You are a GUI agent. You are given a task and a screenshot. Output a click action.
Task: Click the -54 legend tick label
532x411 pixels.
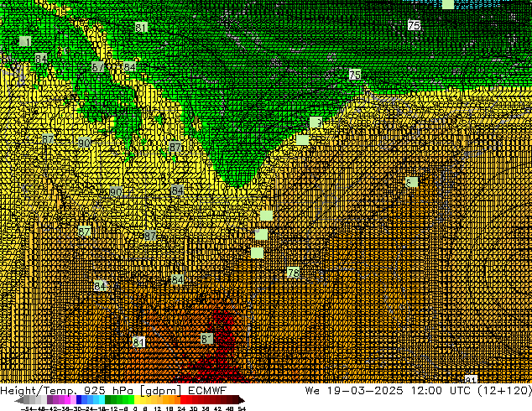tap(27, 408)
